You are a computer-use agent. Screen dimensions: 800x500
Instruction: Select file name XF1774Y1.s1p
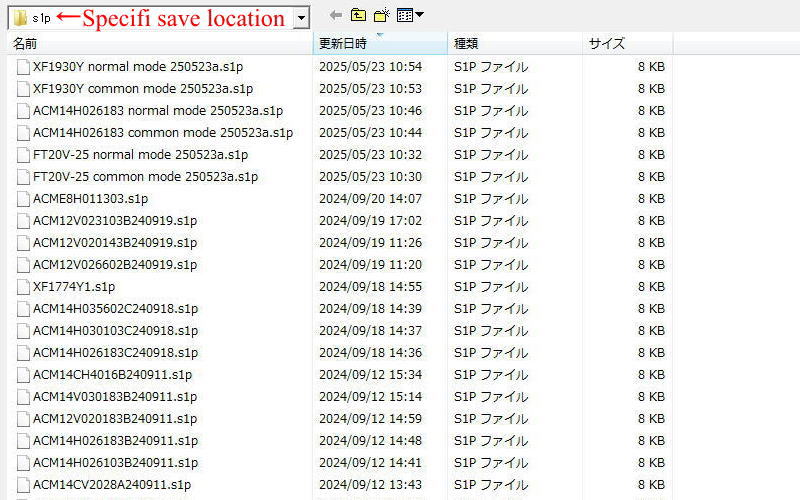coord(74,287)
